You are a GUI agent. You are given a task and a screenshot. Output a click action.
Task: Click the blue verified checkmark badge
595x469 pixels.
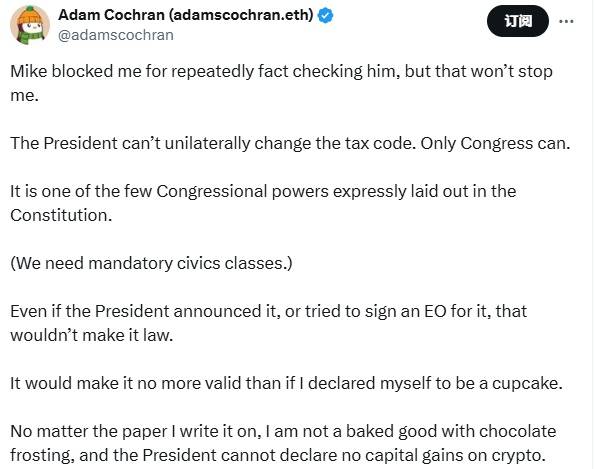325,16
